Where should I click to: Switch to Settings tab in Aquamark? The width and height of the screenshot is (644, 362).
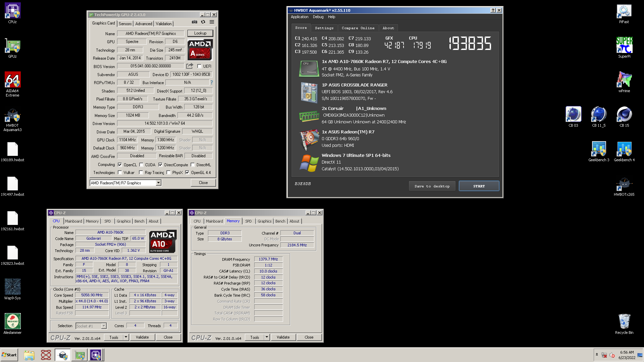324,28
